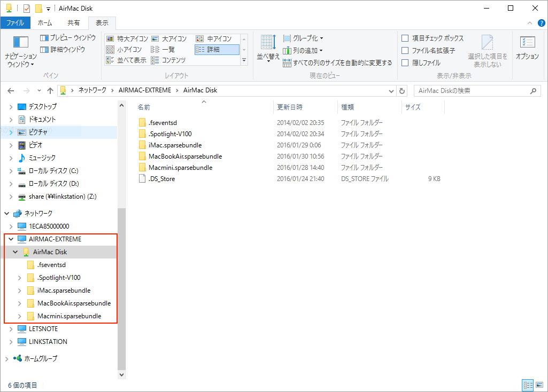Collapse the AIRMAC-EXTREME tree node
The image size is (548, 392).
tap(11, 239)
